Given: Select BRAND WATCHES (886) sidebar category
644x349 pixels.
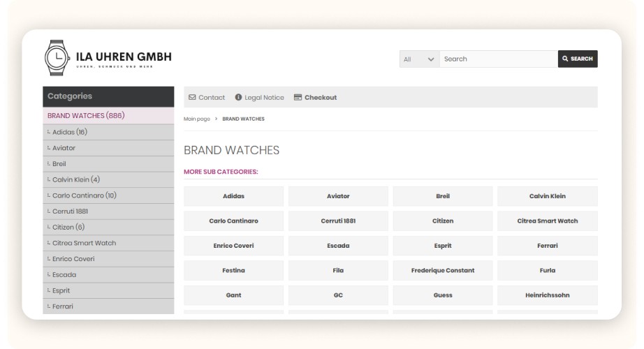Looking at the screenshot, I should [108, 116].
